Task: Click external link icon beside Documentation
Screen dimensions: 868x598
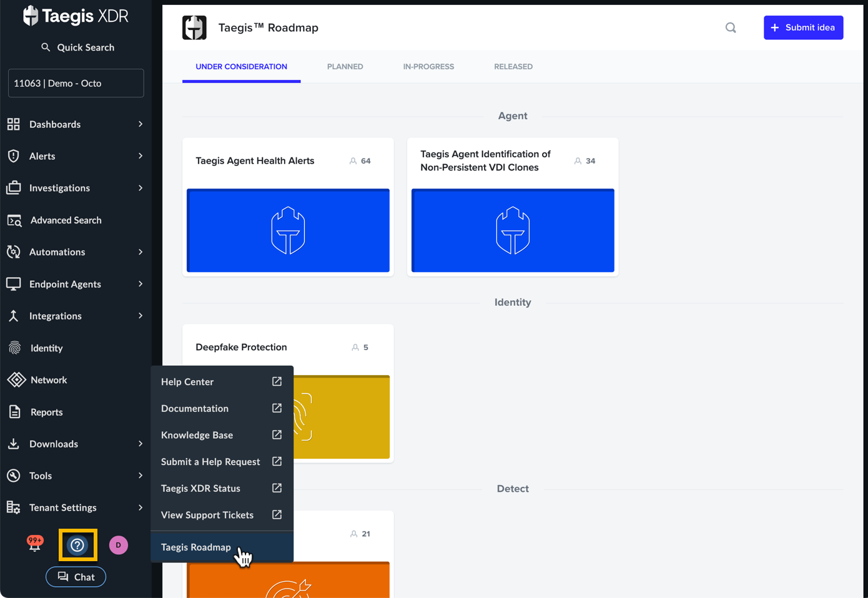Action: pos(277,408)
